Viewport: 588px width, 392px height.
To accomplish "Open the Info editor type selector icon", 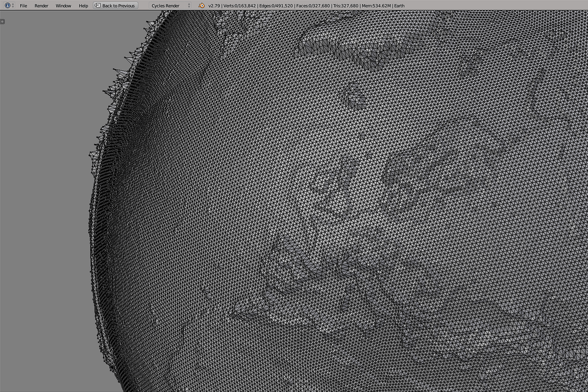I will (x=8, y=5).
